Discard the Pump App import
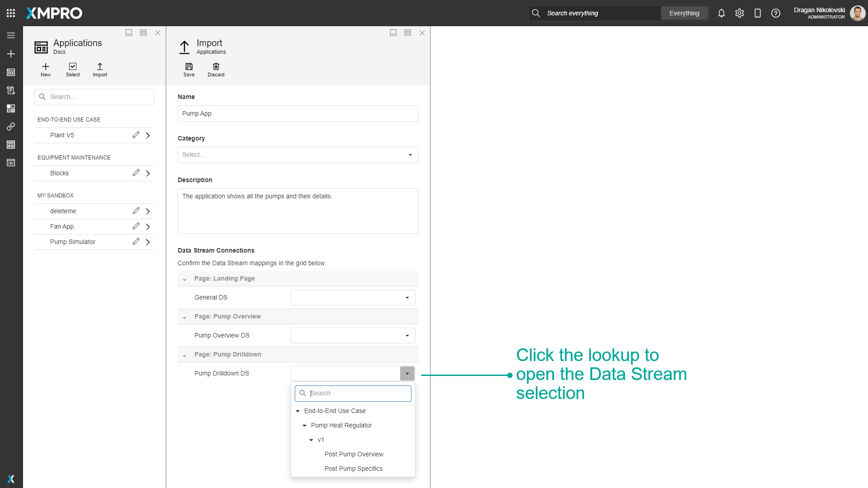The height and width of the screenshot is (488, 868). 216,70
